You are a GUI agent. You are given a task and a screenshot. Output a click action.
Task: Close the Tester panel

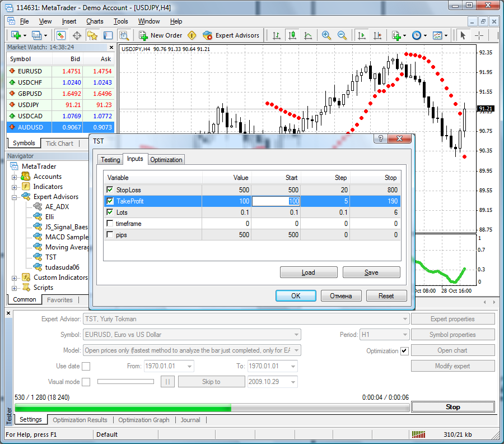pos(8,313)
